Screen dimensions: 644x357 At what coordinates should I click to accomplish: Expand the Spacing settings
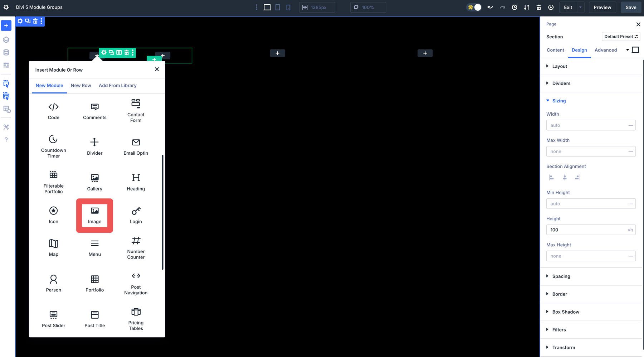point(561,276)
